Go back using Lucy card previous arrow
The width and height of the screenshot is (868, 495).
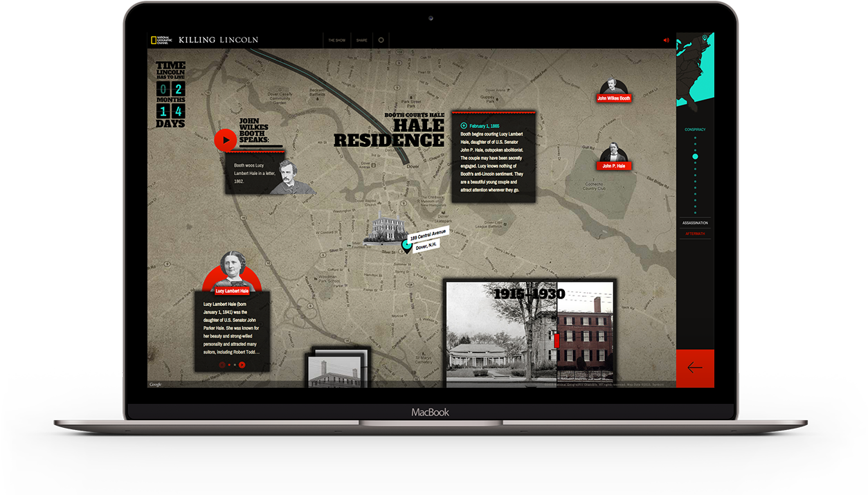tap(222, 364)
